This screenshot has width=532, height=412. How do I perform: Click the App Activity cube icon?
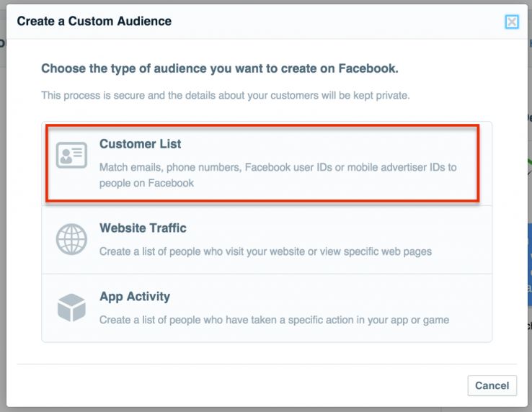[71, 308]
